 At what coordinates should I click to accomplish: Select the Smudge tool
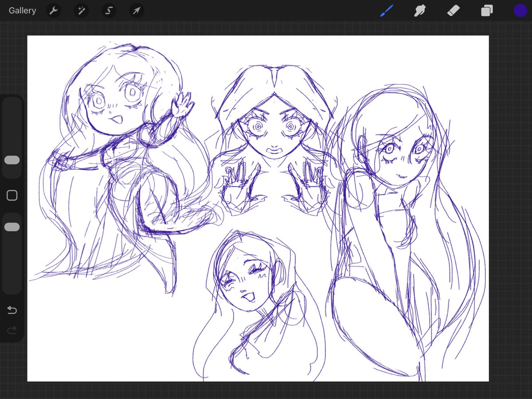420,11
